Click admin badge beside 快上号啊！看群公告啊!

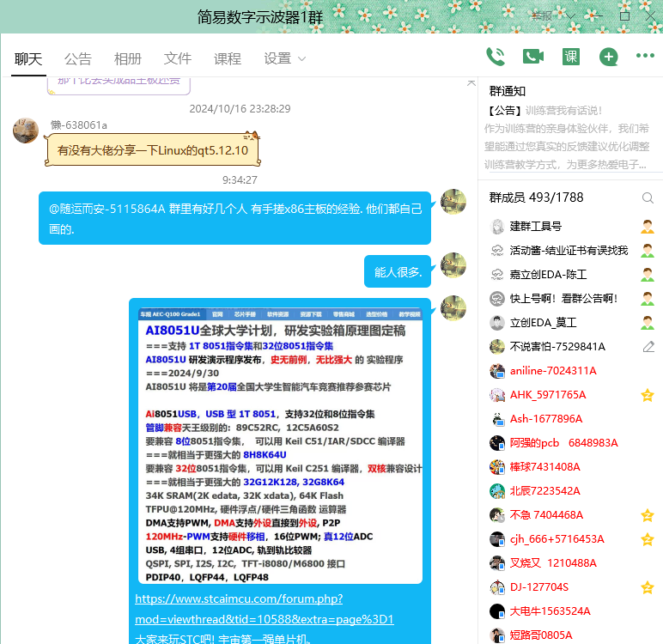pyautogui.click(x=648, y=299)
